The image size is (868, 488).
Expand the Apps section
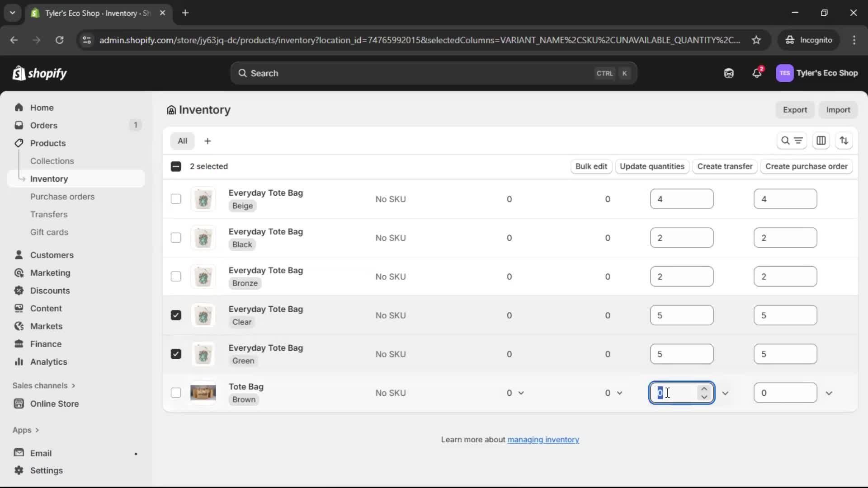point(25,430)
